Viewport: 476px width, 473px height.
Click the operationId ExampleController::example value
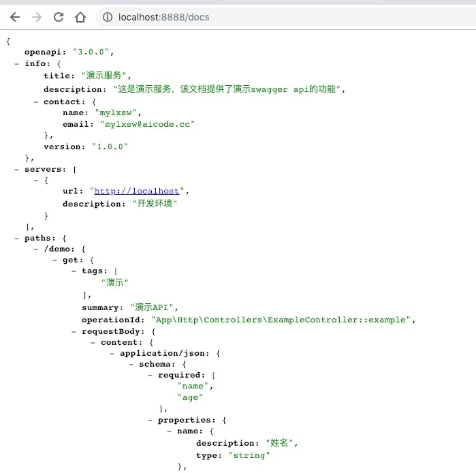click(x=281, y=320)
